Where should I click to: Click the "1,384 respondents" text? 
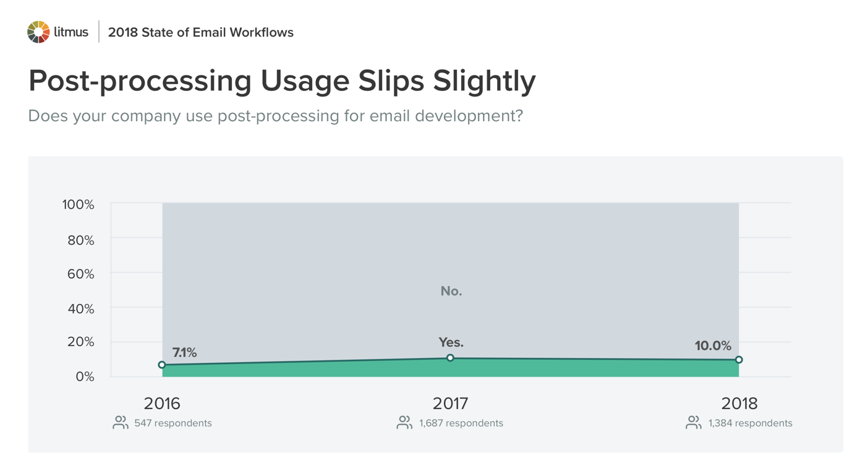750,423
